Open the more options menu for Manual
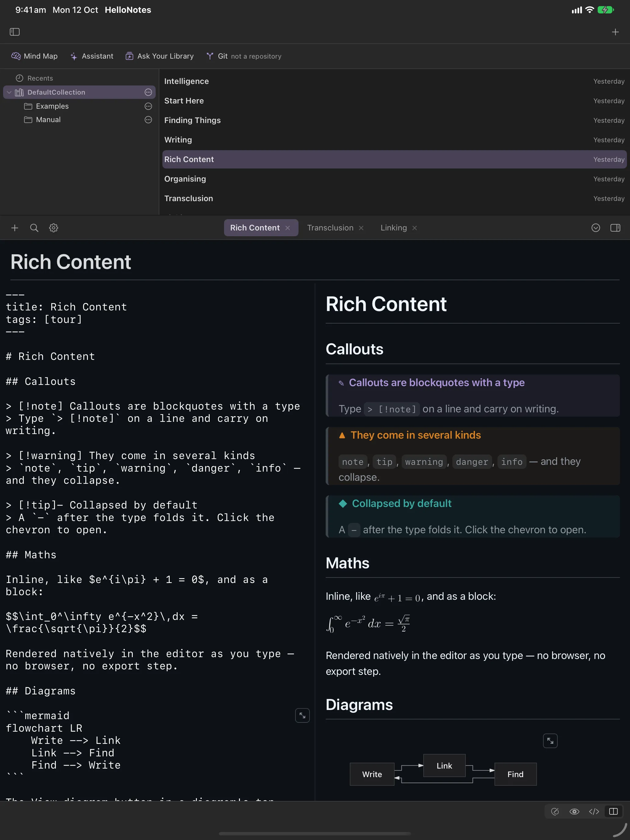 click(148, 120)
